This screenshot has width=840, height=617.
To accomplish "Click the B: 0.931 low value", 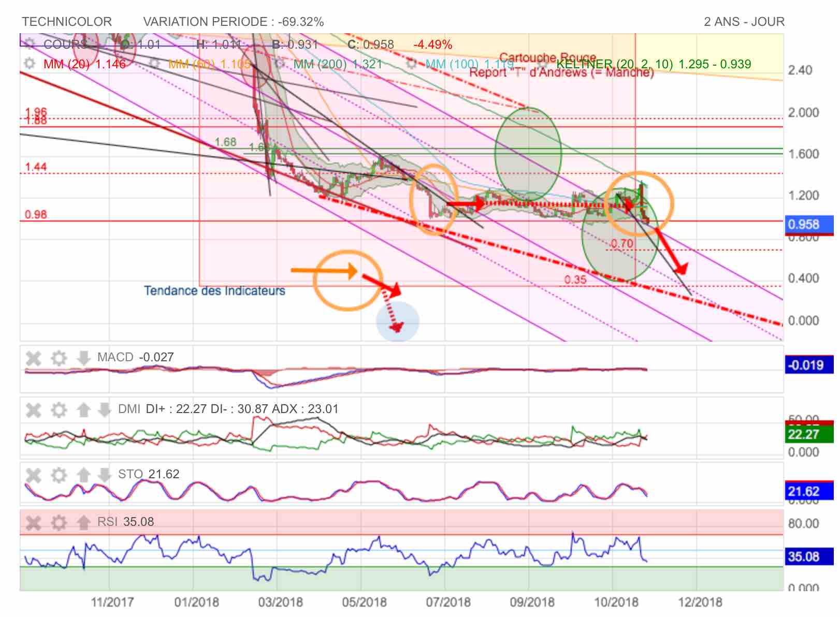I will tap(295, 45).
